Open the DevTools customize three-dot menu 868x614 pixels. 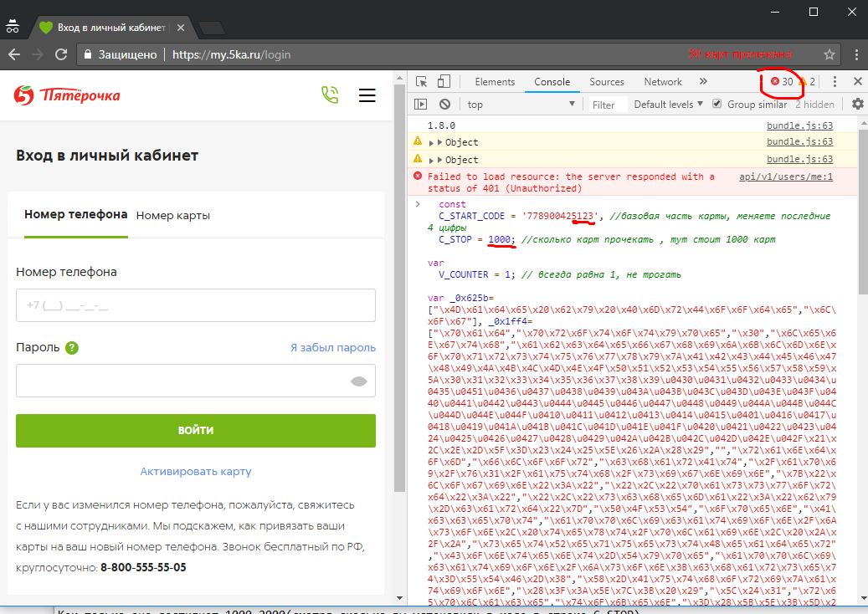pyautogui.click(x=835, y=82)
